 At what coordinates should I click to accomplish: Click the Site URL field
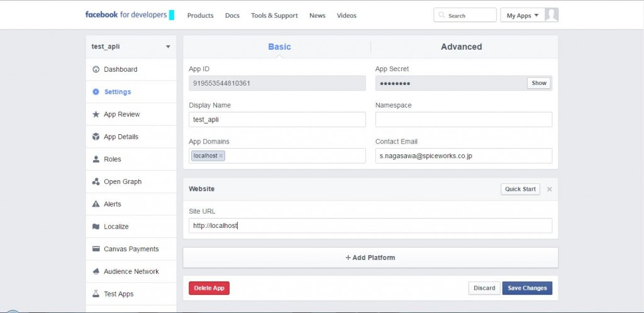click(x=370, y=225)
